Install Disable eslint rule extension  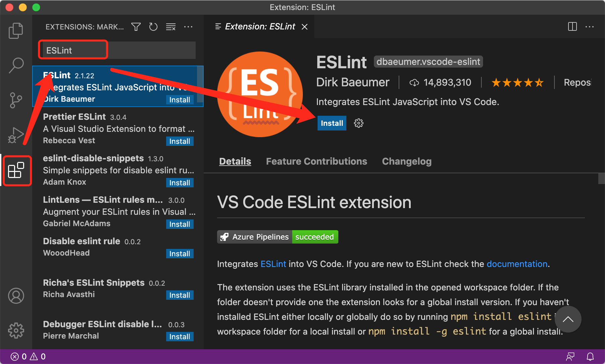pyautogui.click(x=180, y=254)
